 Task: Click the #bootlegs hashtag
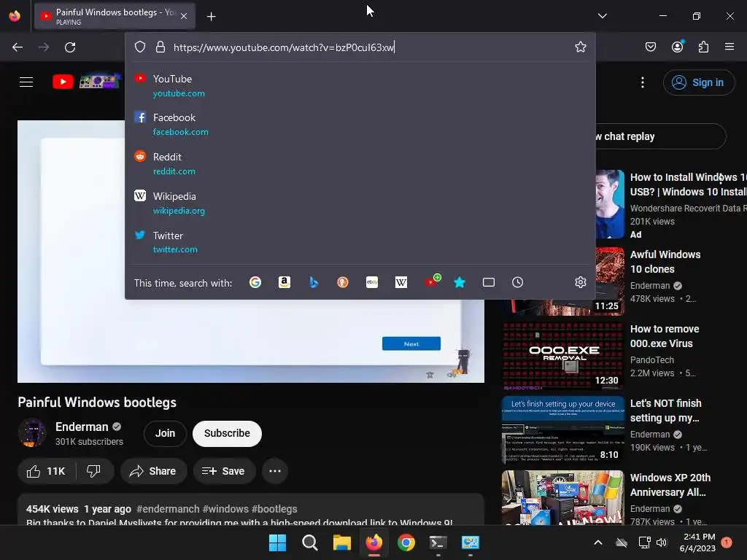point(274,509)
